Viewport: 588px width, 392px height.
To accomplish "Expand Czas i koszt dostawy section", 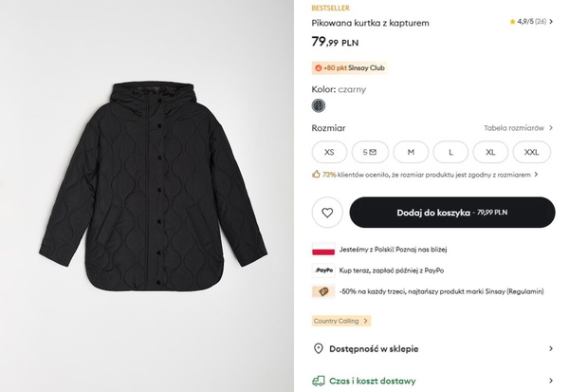I will [x=433, y=382].
